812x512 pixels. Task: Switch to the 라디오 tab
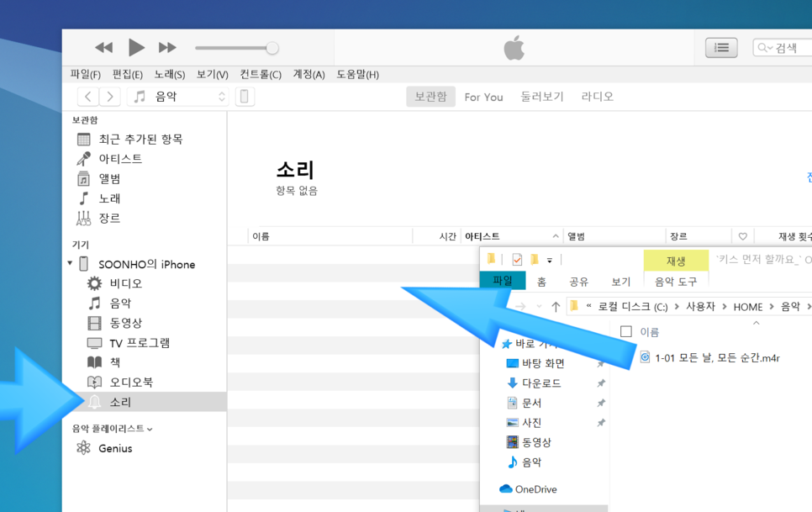pyautogui.click(x=597, y=97)
